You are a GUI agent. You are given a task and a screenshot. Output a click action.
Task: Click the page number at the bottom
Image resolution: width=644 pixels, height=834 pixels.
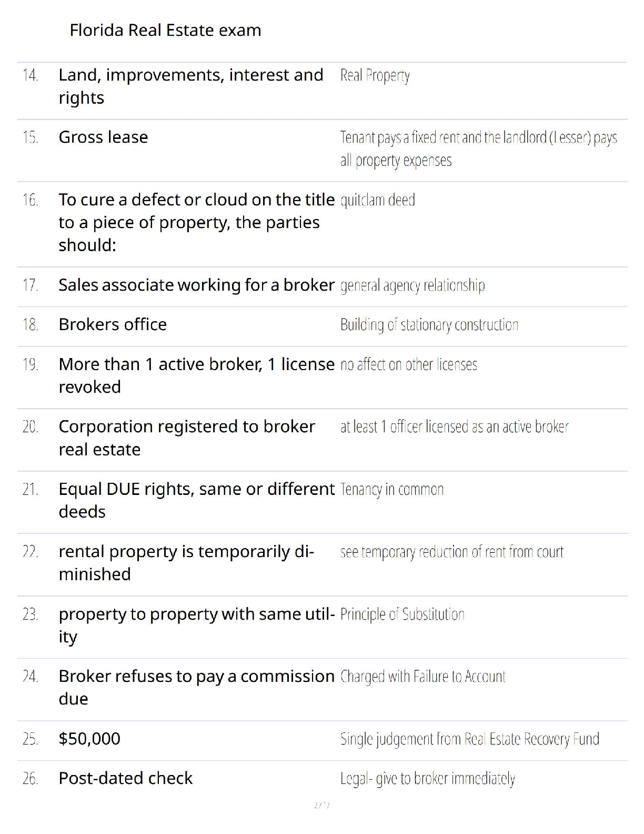click(x=321, y=805)
